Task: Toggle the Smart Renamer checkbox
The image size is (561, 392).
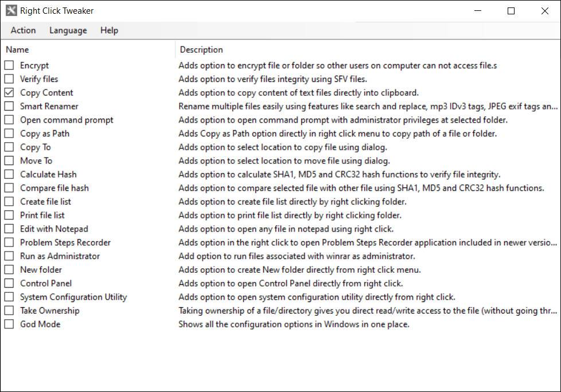Action: (9, 106)
